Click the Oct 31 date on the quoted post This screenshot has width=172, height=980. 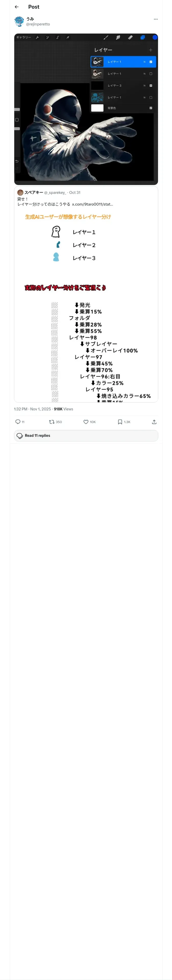[75, 193]
